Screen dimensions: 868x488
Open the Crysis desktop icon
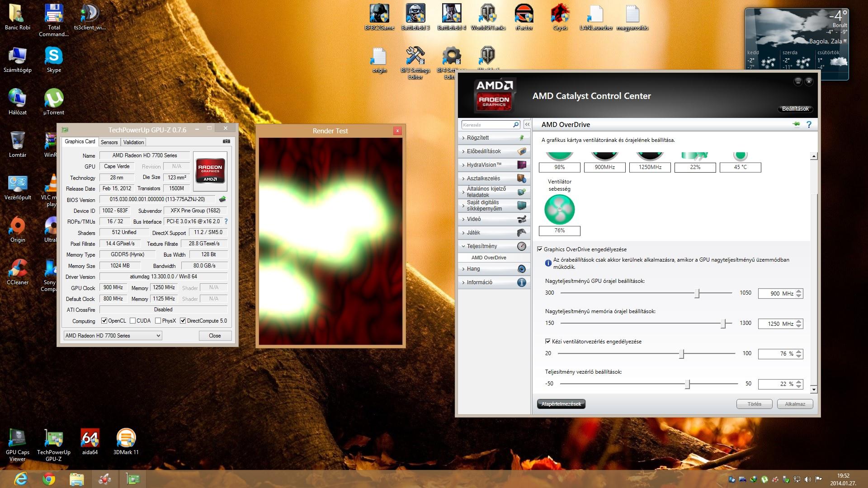tap(560, 17)
